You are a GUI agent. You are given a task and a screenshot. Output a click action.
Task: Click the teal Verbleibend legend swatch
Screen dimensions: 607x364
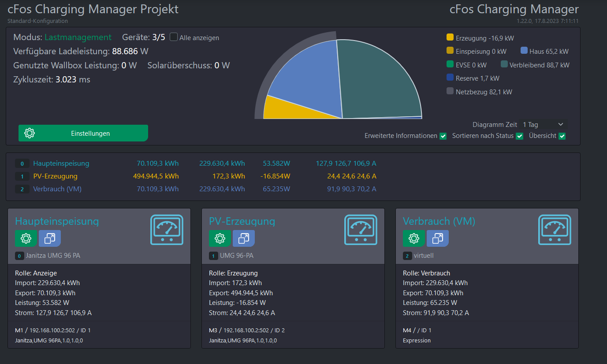coord(504,64)
